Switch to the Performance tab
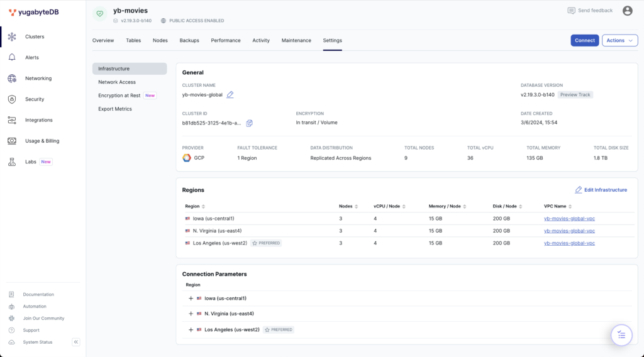Viewport: 644px width, 357px height. coord(226,40)
